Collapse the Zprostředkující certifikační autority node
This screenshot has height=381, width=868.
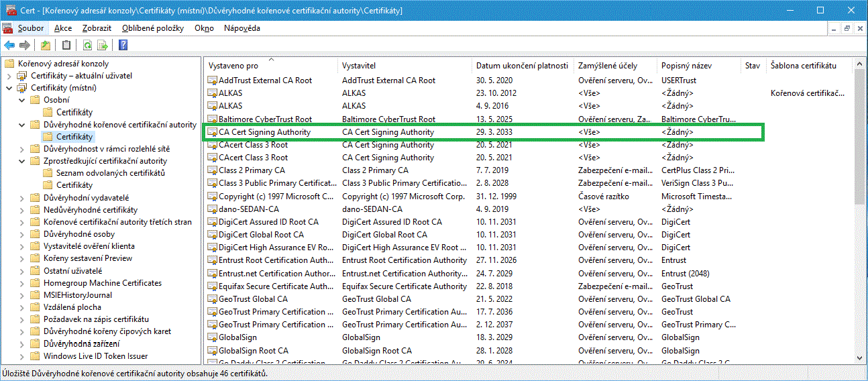coord(22,161)
